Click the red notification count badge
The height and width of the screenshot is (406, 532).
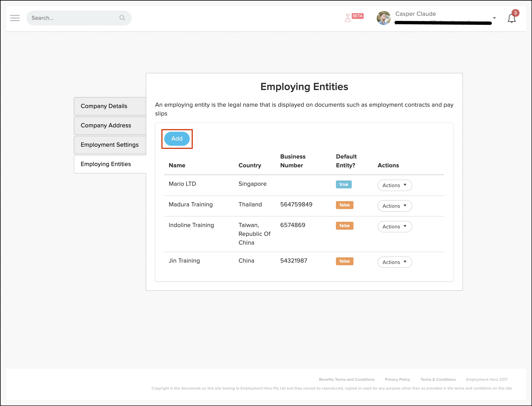tap(515, 13)
